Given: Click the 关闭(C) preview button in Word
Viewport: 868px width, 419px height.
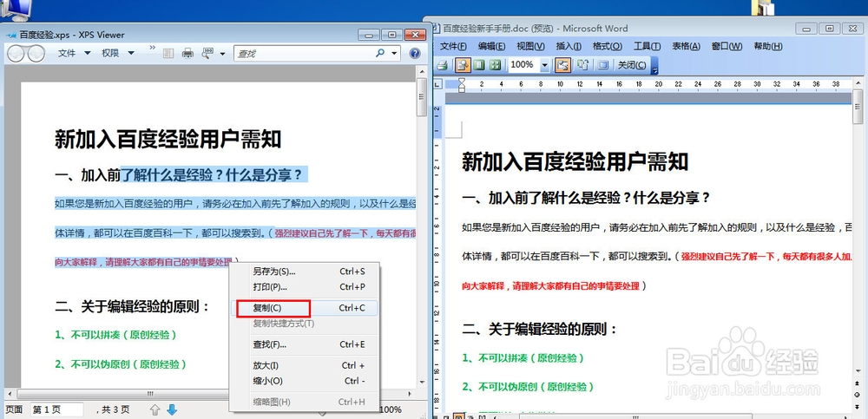Looking at the screenshot, I should [x=632, y=65].
